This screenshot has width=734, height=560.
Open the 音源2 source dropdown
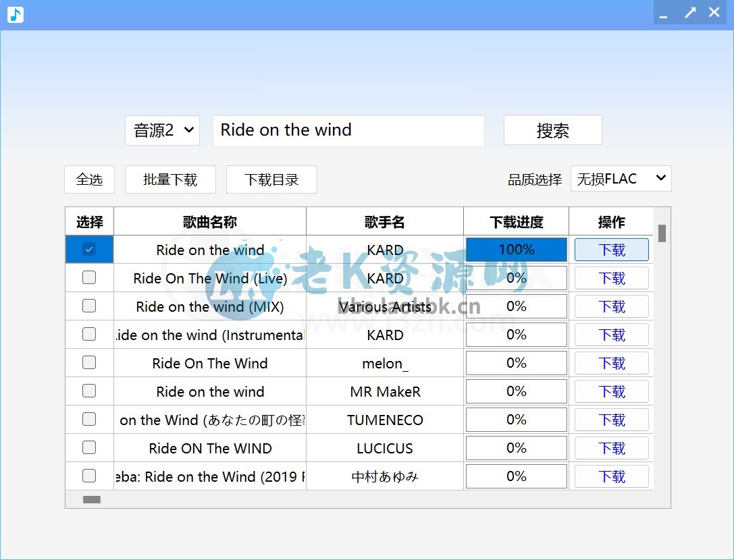point(163,130)
